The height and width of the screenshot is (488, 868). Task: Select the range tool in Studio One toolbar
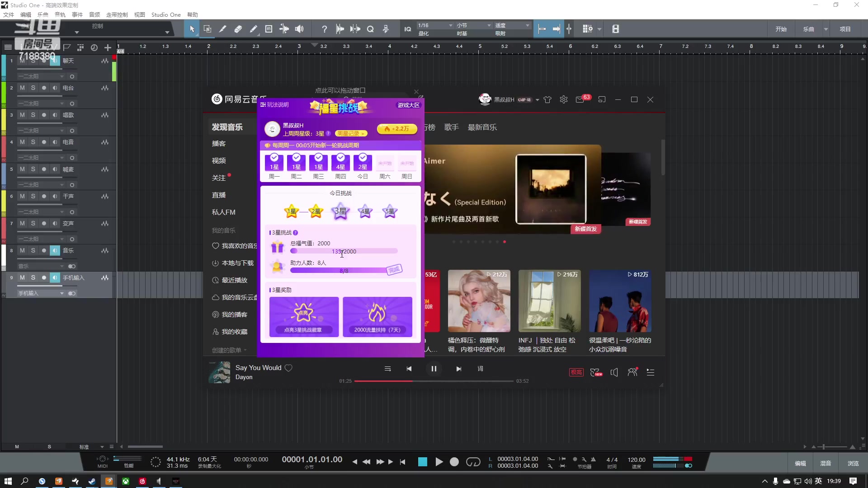click(207, 29)
